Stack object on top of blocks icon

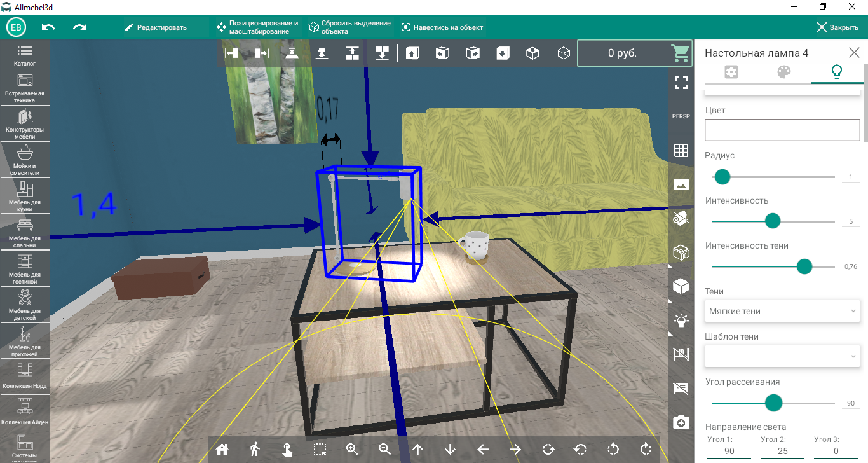352,53
